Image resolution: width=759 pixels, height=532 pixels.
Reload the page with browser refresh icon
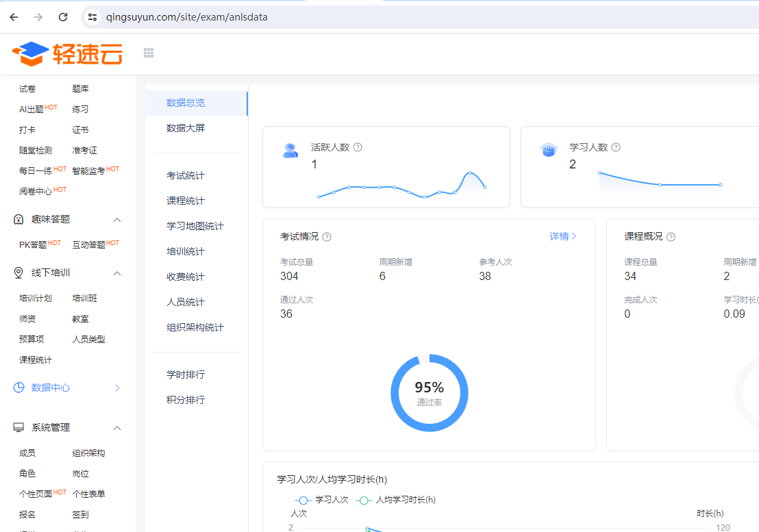coord(63,17)
